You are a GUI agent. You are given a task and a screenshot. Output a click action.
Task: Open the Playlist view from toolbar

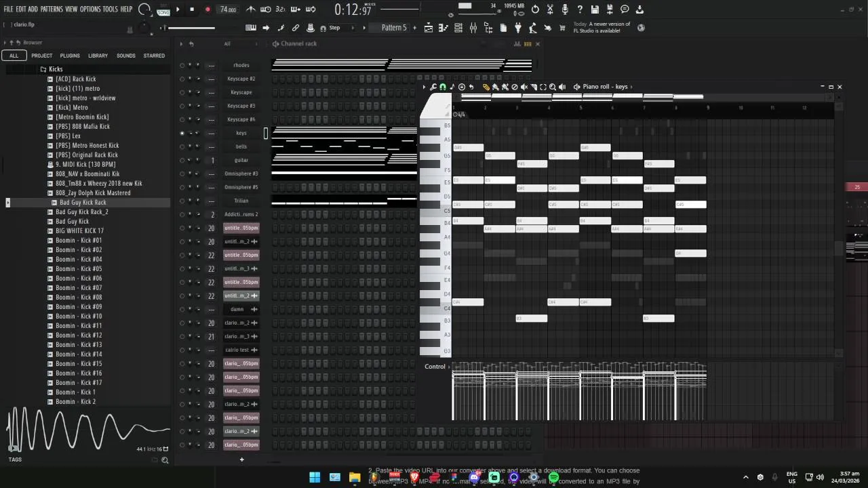[429, 28]
